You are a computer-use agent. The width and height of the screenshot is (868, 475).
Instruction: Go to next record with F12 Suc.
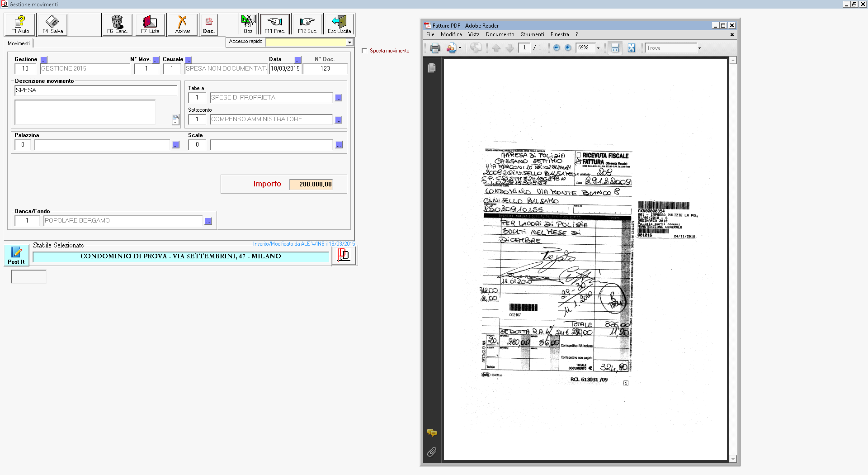click(307, 24)
